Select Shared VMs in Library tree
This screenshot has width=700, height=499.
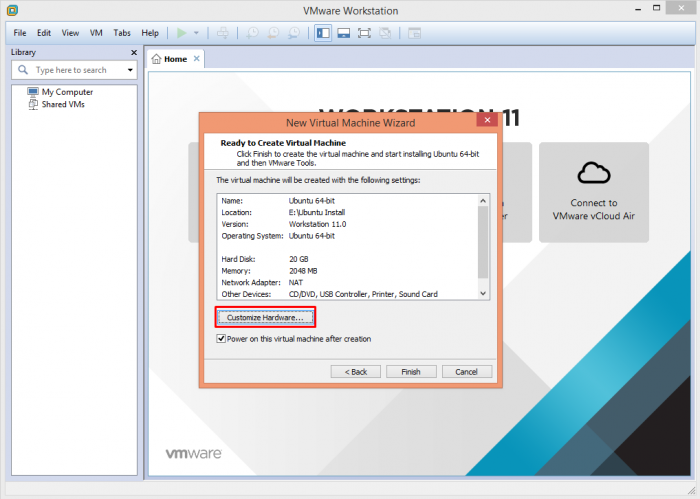[63, 104]
